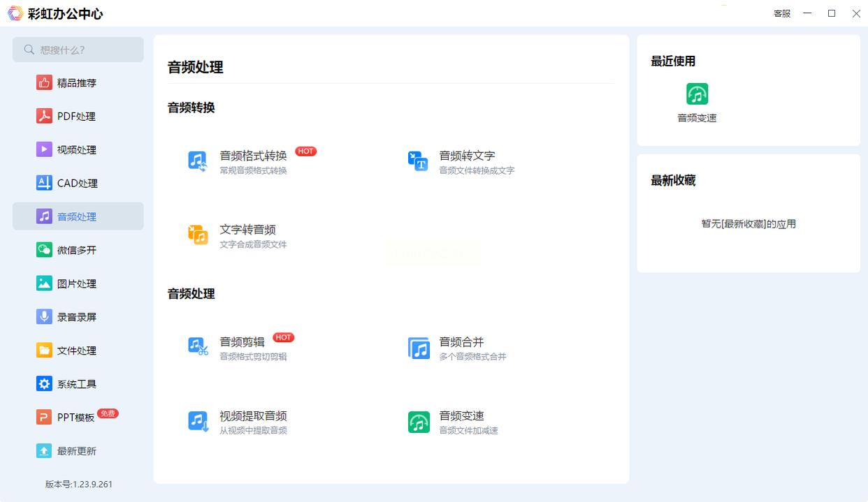Open the 音频格式转换 tool icon
This screenshot has height=502, width=868.
pyautogui.click(x=198, y=161)
